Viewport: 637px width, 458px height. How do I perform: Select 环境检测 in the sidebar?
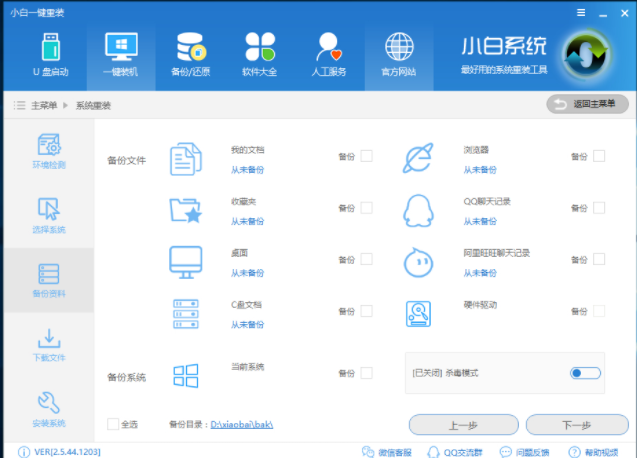(49, 151)
